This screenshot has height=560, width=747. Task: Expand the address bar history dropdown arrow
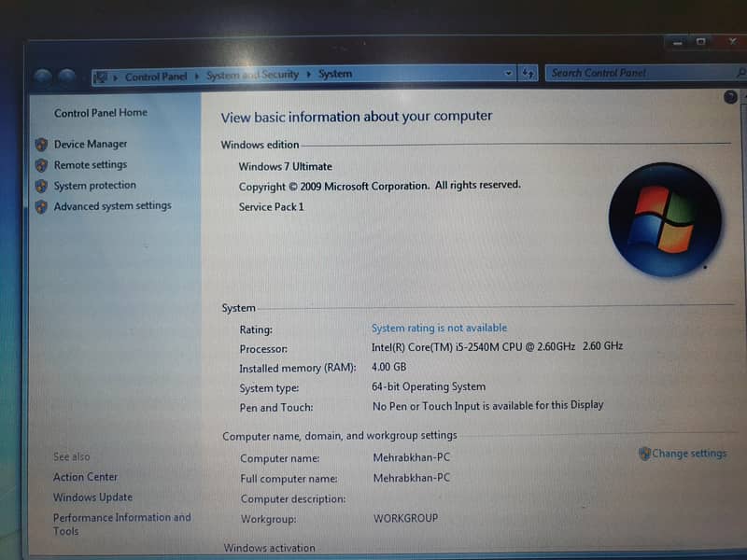(508, 74)
